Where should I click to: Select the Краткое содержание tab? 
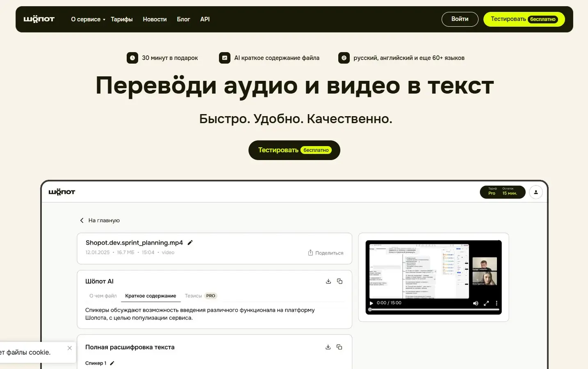tap(150, 296)
